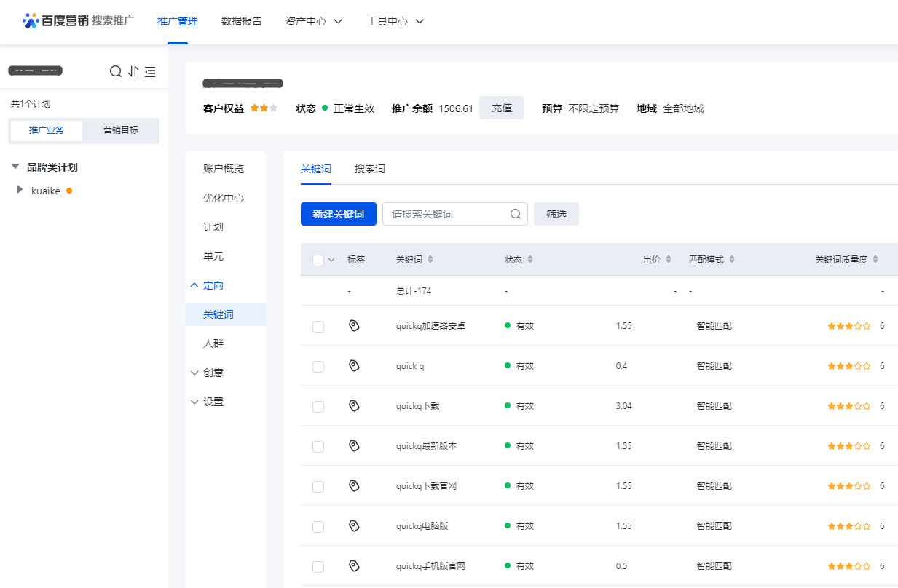Collapse the sidebar with the list icon
This screenshot has height=588, width=898.
(150, 71)
